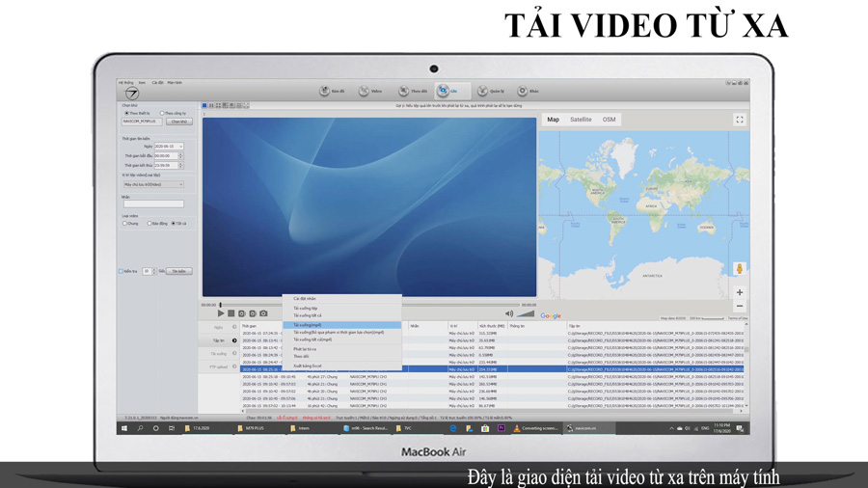
Task: Open the Quản lý toolbar icon
Action: [x=482, y=91]
